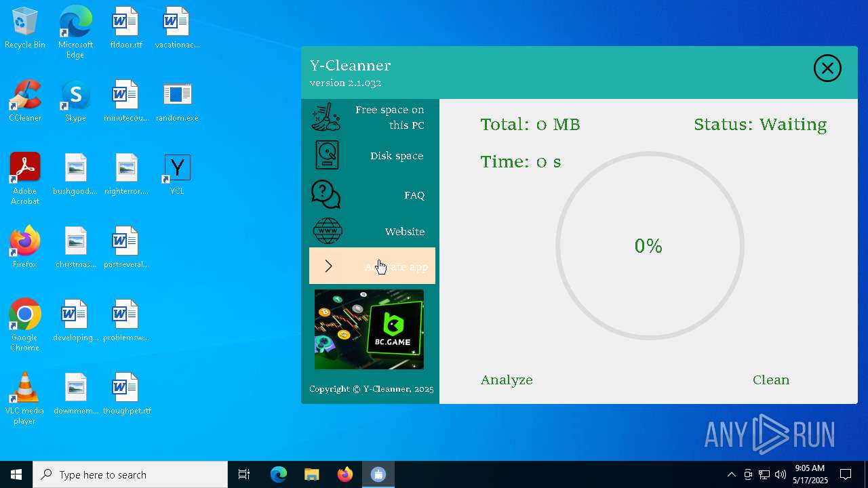The image size is (868, 488).
Task: Click the FAQ speech bubble icon
Action: tap(326, 195)
